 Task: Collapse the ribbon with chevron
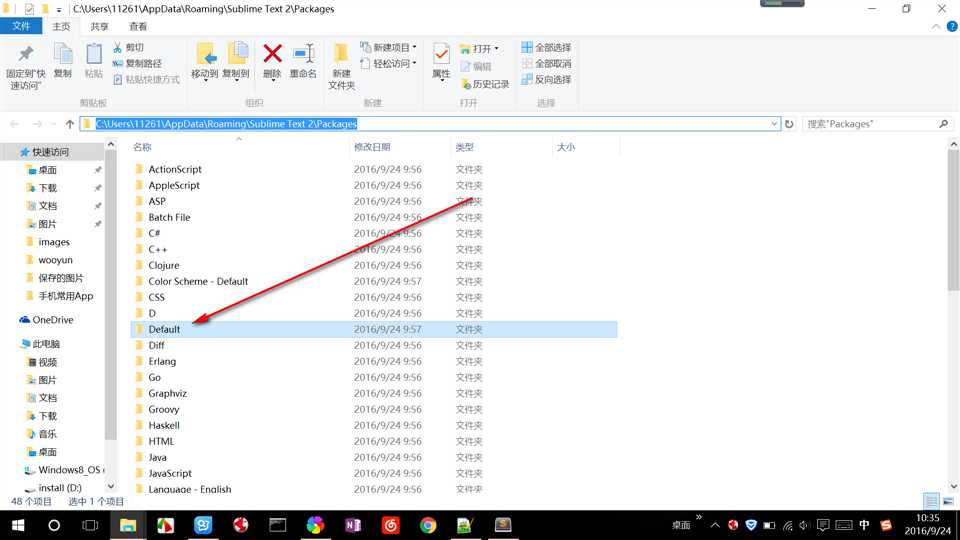(x=936, y=26)
